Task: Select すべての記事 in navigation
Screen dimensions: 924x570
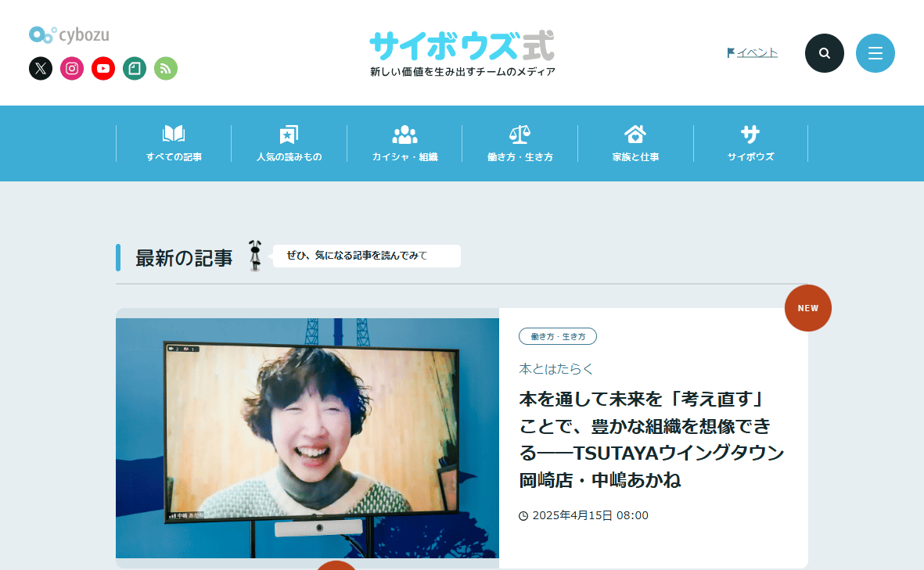Action: coord(174,144)
